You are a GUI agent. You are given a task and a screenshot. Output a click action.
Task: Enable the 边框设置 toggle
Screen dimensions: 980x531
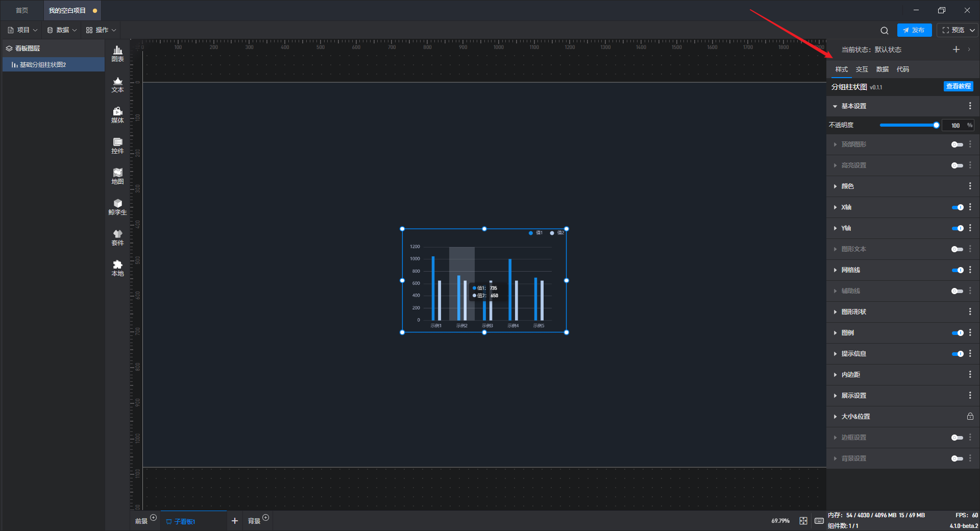(x=957, y=438)
